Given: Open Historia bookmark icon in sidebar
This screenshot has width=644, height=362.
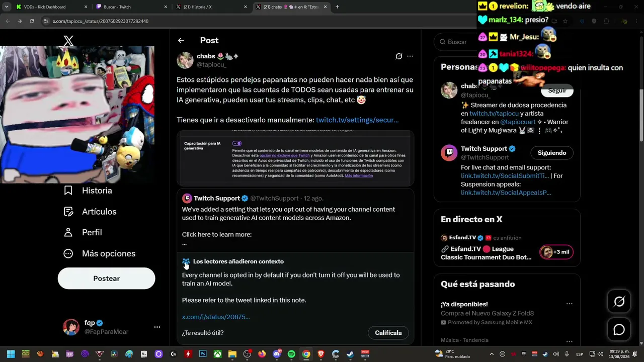Looking at the screenshot, I should click(68, 191).
